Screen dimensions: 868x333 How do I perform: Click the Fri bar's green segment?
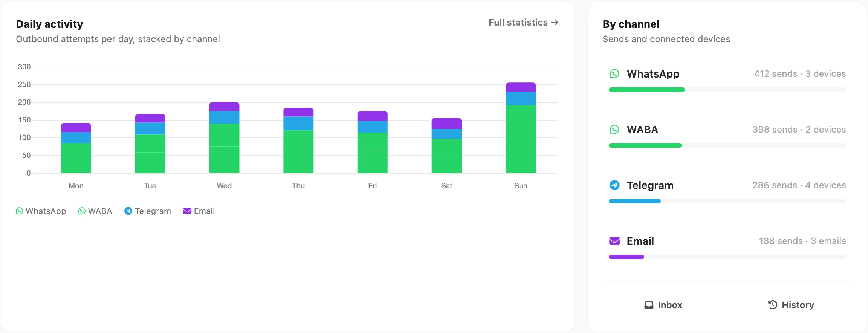click(372, 153)
